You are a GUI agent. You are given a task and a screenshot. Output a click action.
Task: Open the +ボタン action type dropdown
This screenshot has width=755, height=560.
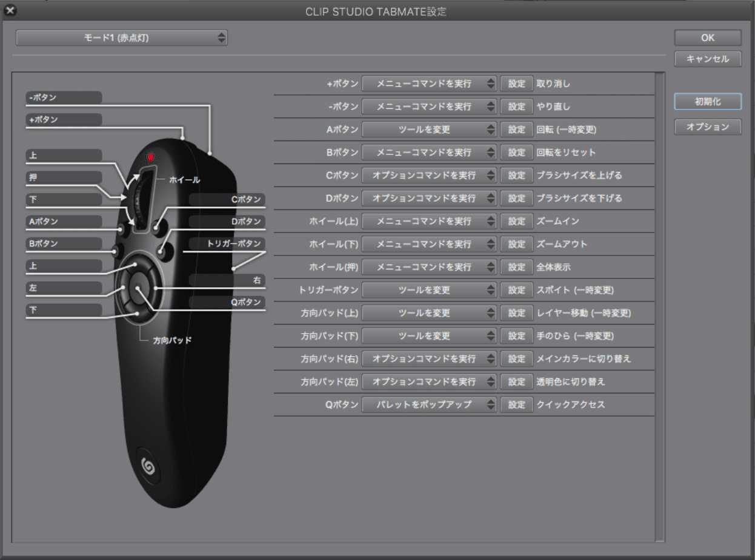coord(429,84)
